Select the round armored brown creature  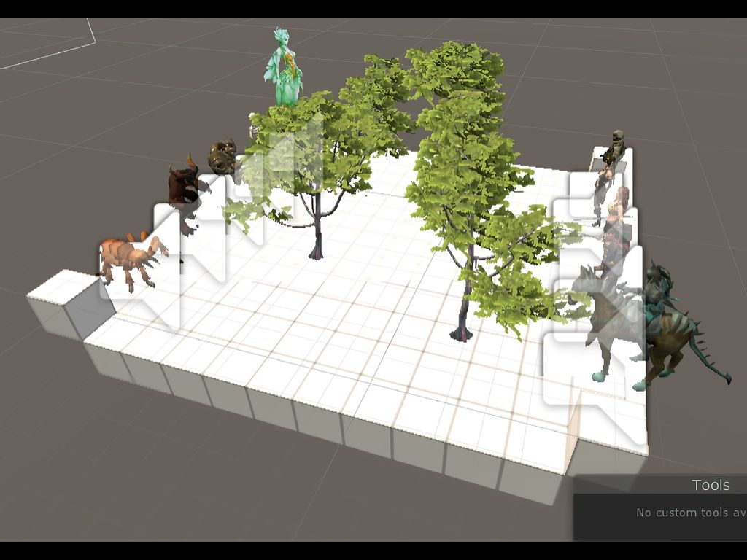point(223,157)
